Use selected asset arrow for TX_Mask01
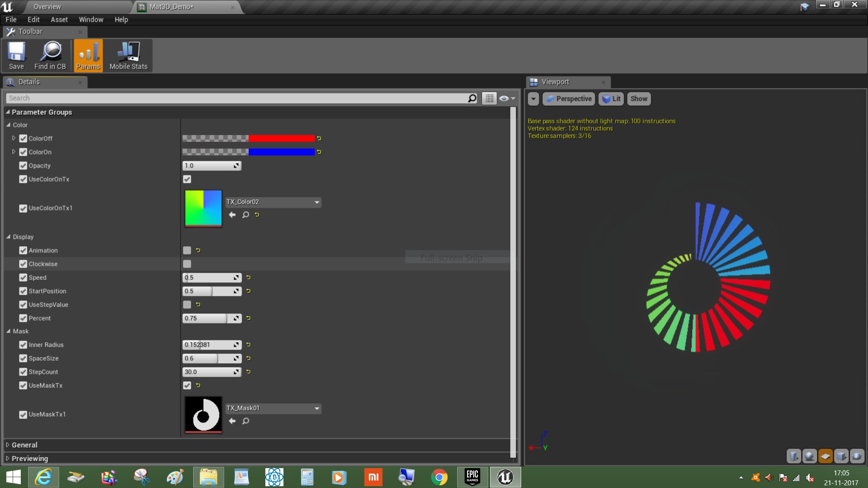868x488 pixels. [232, 421]
